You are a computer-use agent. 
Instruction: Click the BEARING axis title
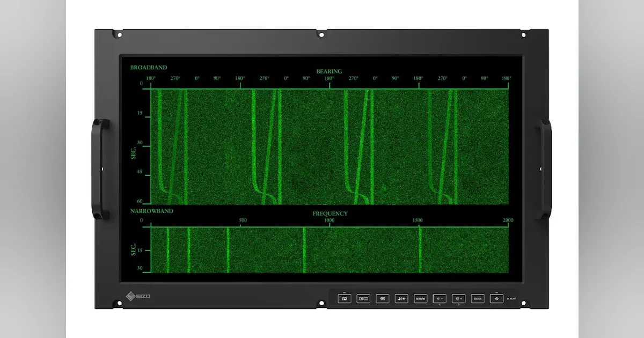(x=329, y=71)
